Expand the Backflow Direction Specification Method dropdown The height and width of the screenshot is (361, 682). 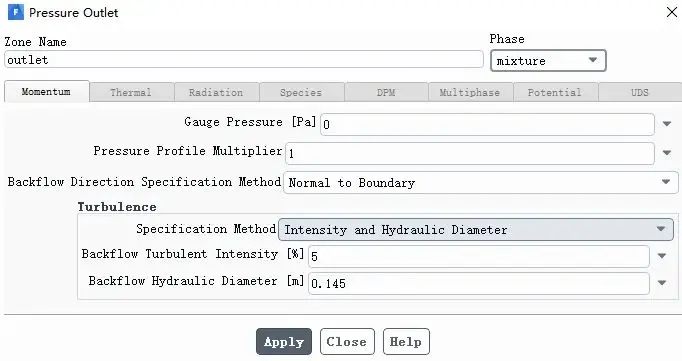point(480,182)
